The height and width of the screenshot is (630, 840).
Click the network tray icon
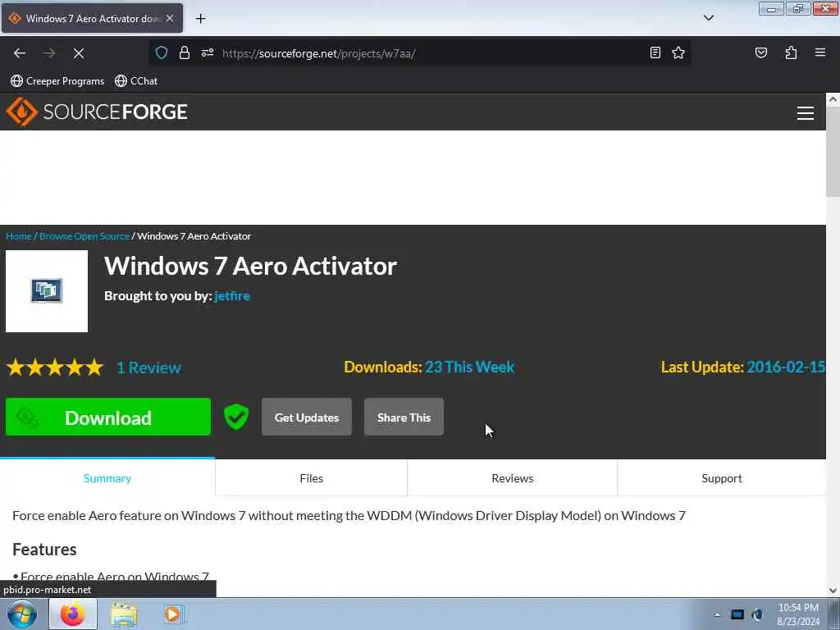pyautogui.click(x=737, y=614)
